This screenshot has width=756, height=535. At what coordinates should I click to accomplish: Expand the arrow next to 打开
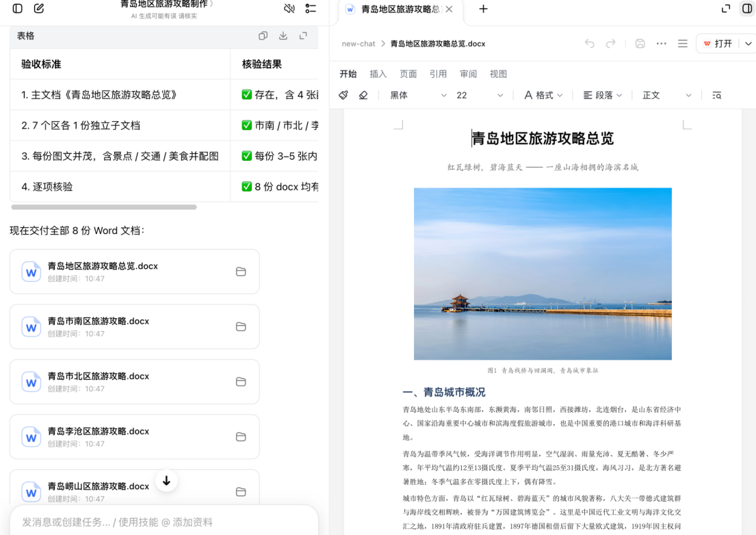coord(748,43)
